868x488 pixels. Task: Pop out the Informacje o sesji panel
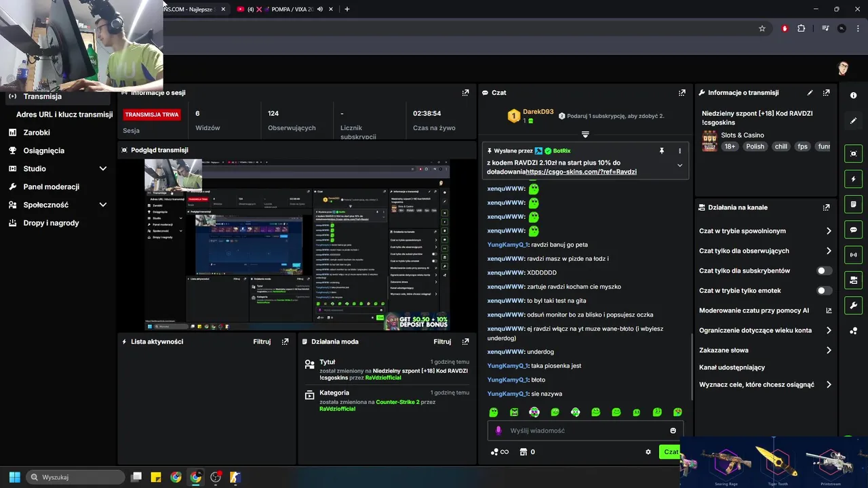click(x=465, y=93)
